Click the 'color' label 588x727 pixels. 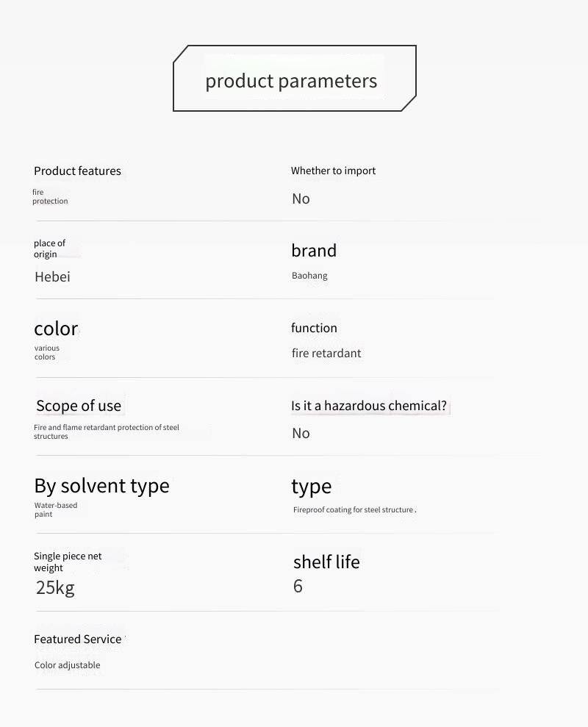point(56,328)
